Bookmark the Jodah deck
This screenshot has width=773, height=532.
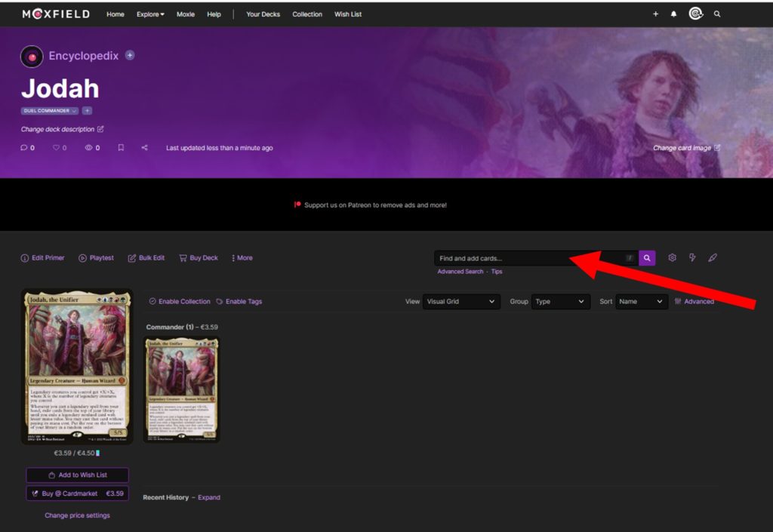click(121, 148)
